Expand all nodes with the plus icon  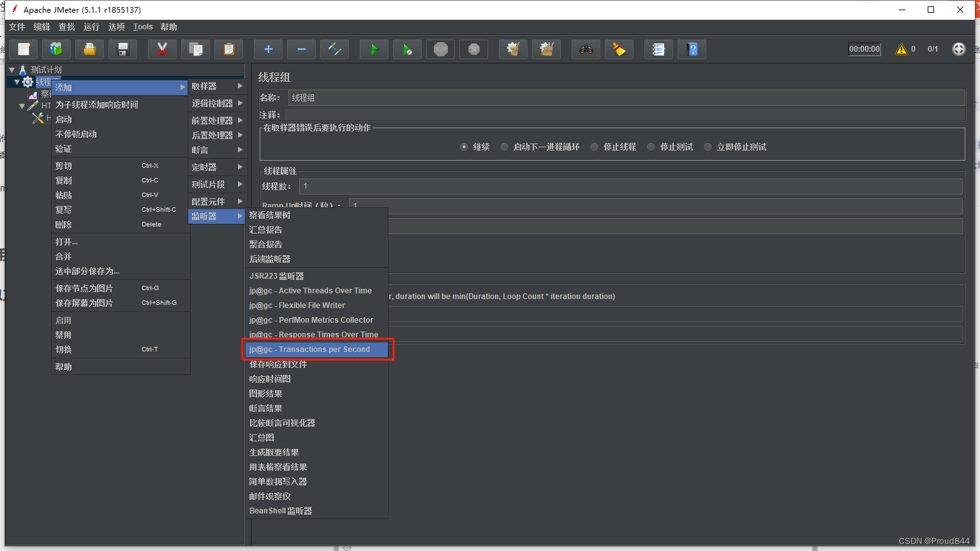[268, 49]
